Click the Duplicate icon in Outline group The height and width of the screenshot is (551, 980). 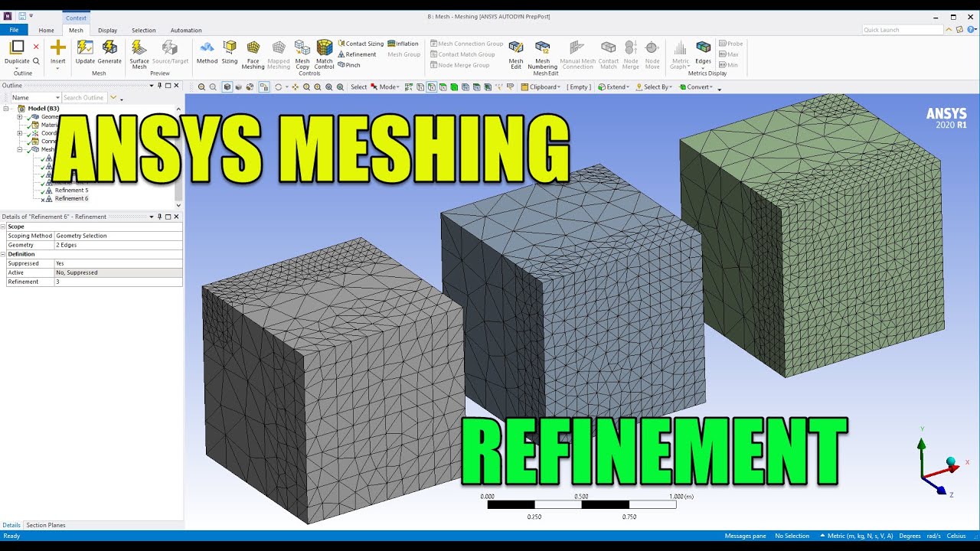pyautogui.click(x=17, y=47)
